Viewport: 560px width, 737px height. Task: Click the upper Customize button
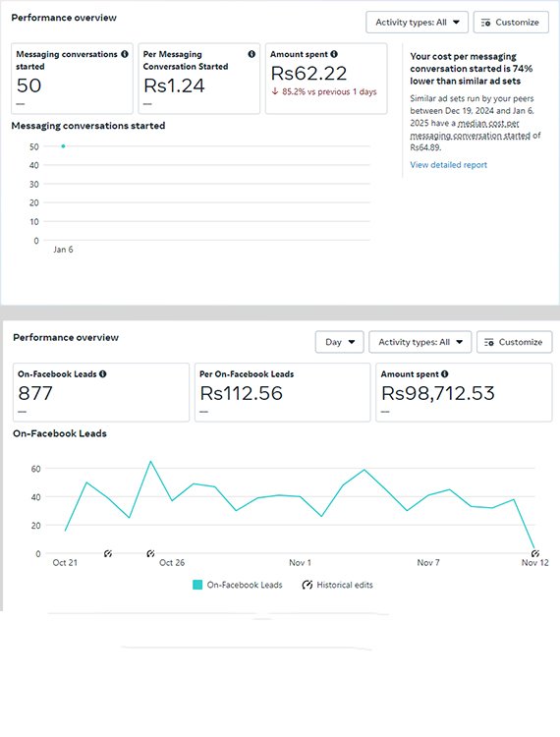click(x=511, y=22)
